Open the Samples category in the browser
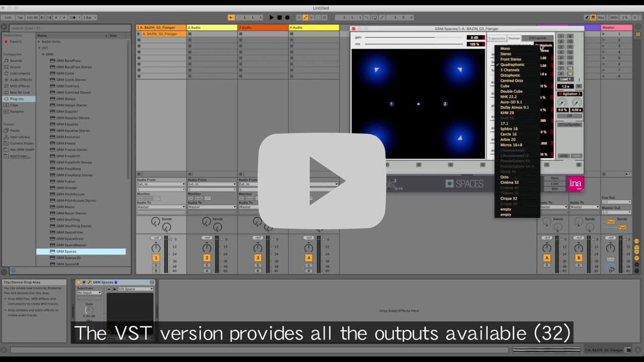This screenshot has width=644, height=362. [x=17, y=112]
